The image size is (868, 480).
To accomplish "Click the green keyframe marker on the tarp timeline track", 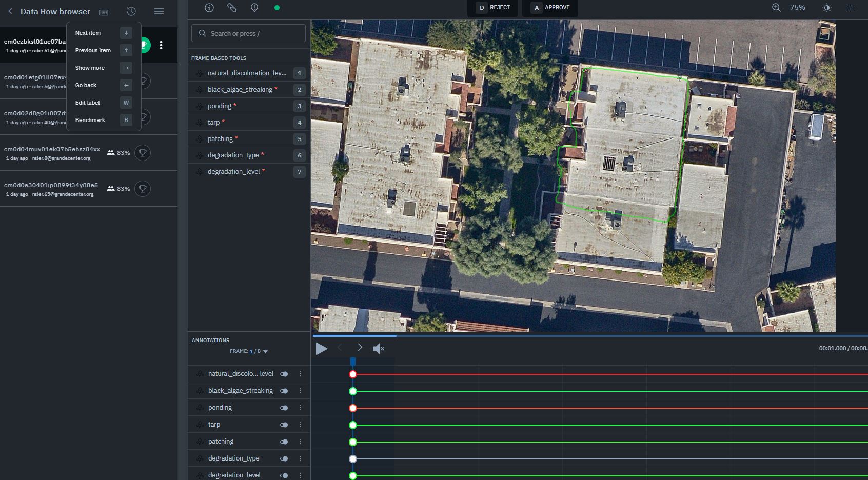I will point(353,425).
